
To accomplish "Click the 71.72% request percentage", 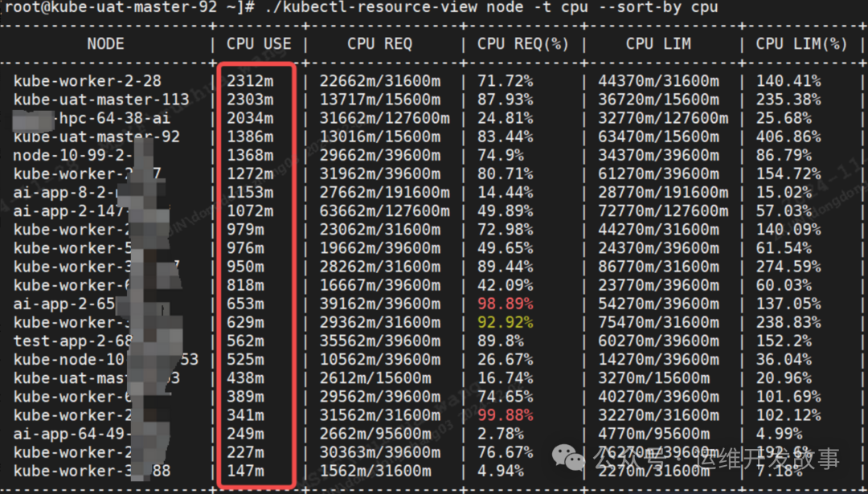I will [x=506, y=81].
